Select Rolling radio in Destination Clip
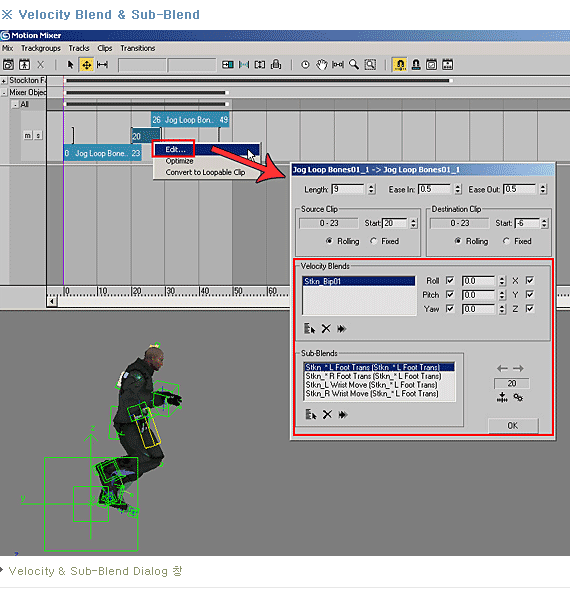 (458, 241)
